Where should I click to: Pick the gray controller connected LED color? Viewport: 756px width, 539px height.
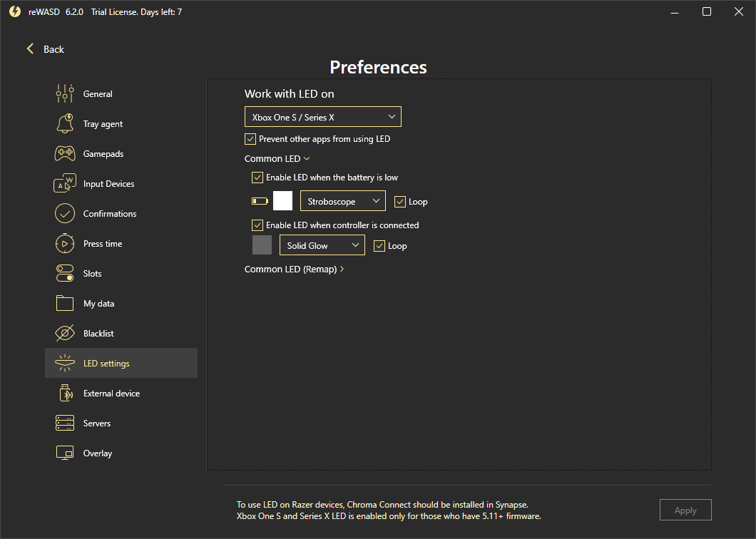[262, 245]
